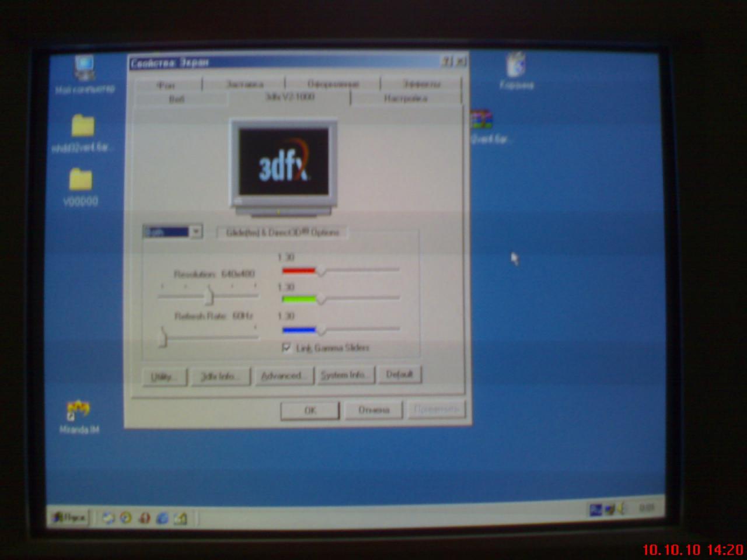Confirm with the OK button

tap(310, 411)
